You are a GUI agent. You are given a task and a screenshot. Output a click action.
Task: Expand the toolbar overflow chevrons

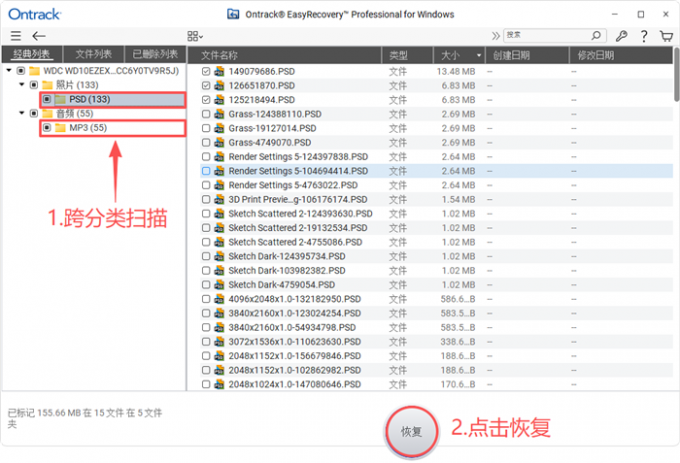(x=496, y=36)
